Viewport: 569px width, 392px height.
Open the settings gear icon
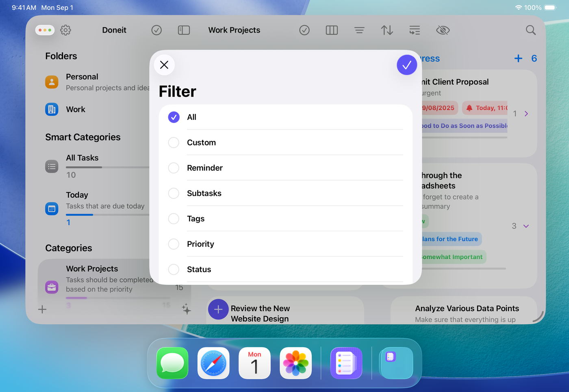click(x=65, y=30)
